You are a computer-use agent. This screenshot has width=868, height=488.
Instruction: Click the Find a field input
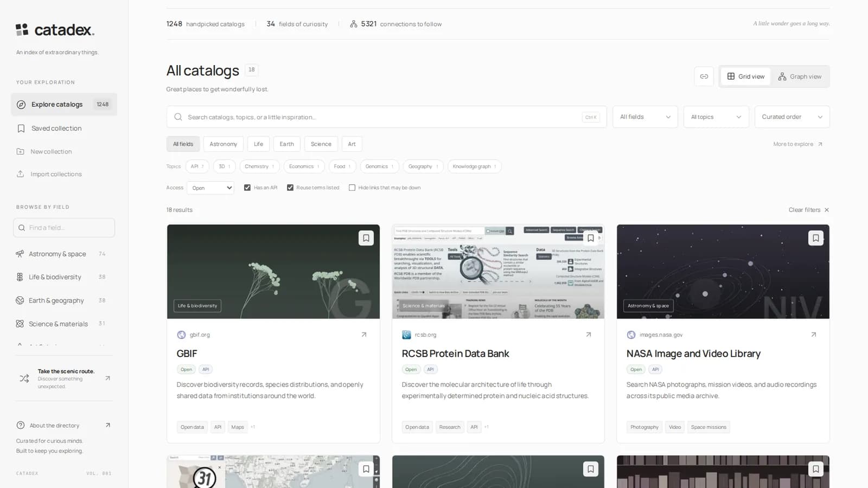click(x=64, y=228)
